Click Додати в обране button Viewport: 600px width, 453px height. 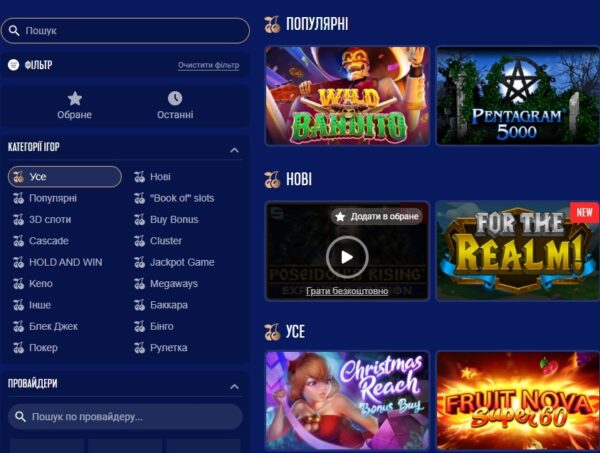[377, 217]
